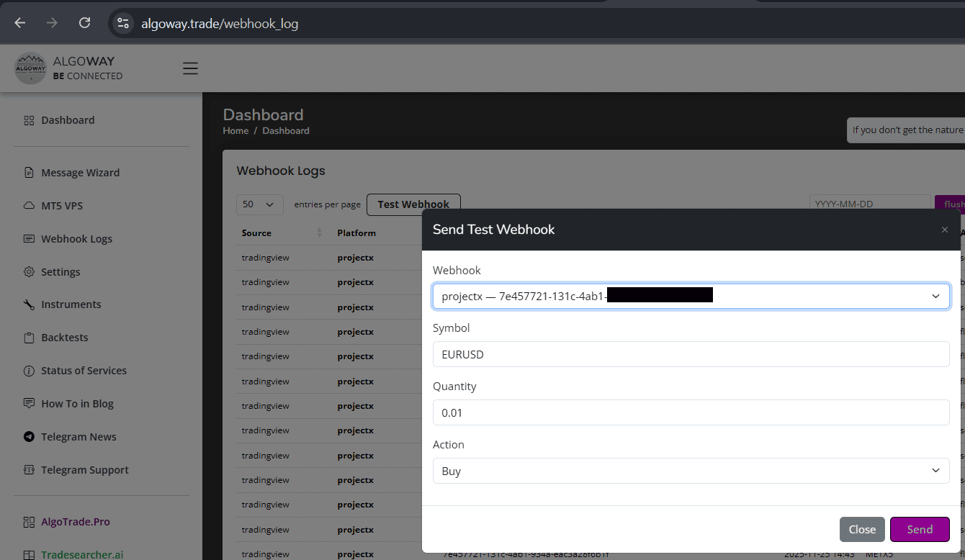The height and width of the screenshot is (560, 965).
Task: Open Backtests from the sidebar
Action: tap(28, 337)
